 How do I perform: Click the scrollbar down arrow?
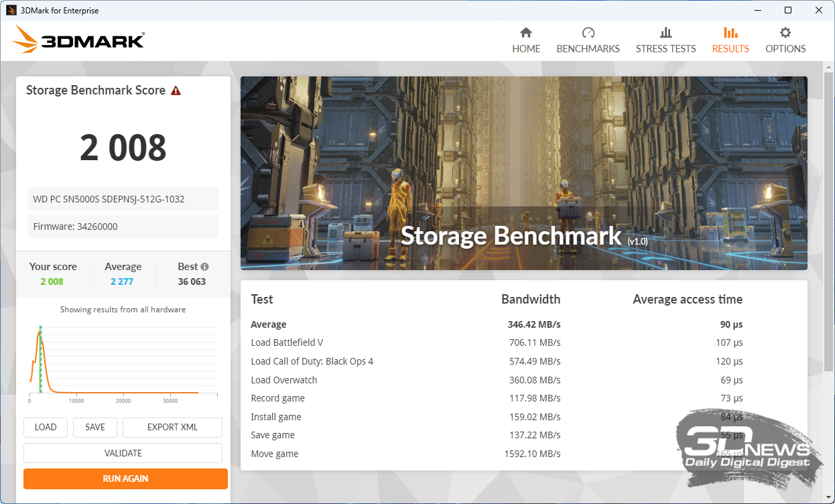click(829, 498)
